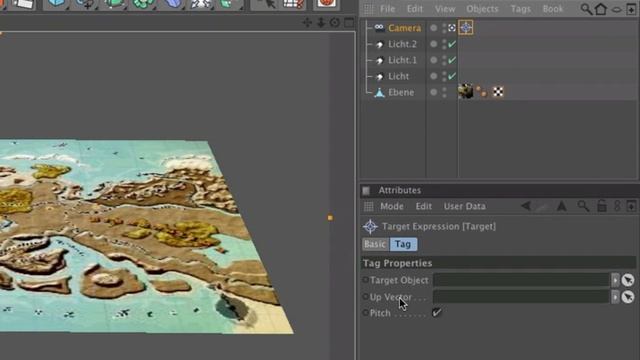Open the Attributes Mode menu

pyautogui.click(x=392, y=207)
